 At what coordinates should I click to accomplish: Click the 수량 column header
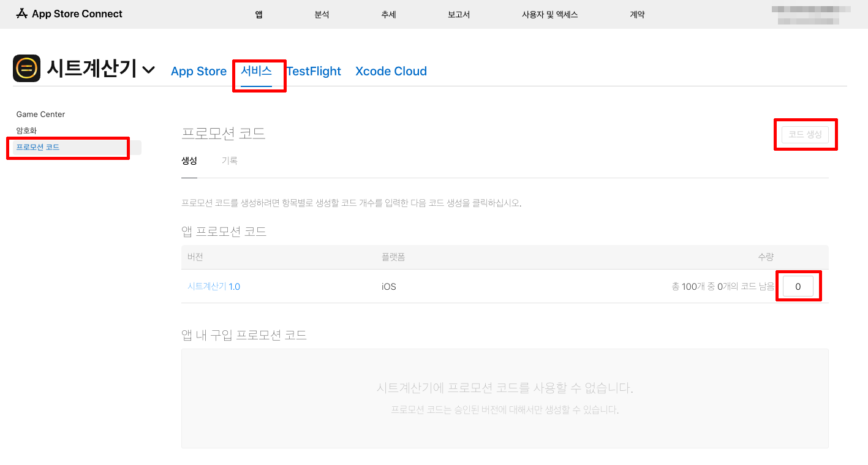[766, 257]
